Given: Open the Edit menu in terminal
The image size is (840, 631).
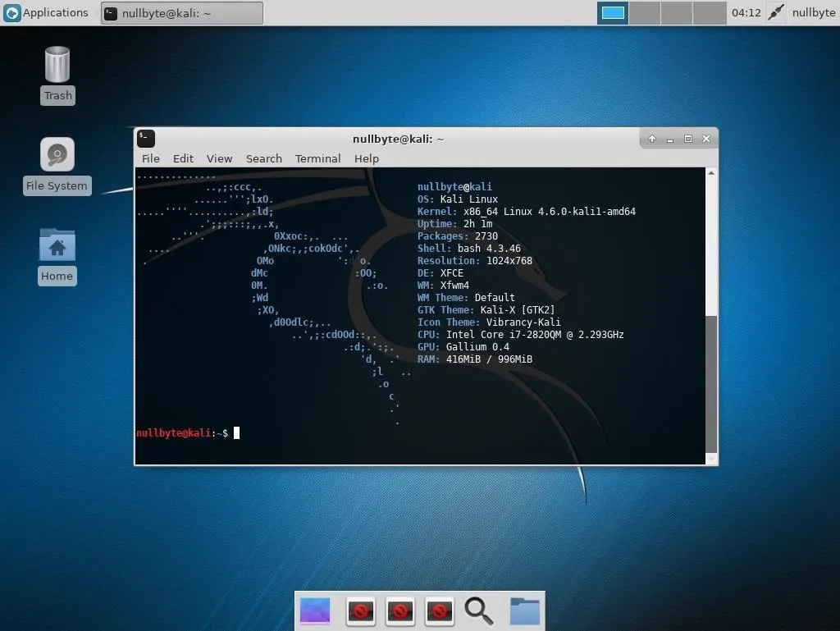Looking at the screenshot, I should [x=183, y=158].
